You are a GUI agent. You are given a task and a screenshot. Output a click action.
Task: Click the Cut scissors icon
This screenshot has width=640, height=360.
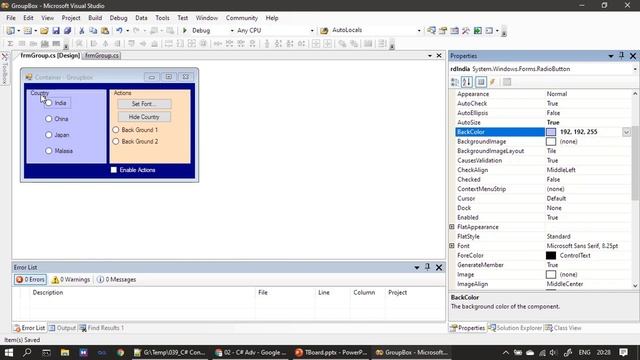tap(82, 31)
